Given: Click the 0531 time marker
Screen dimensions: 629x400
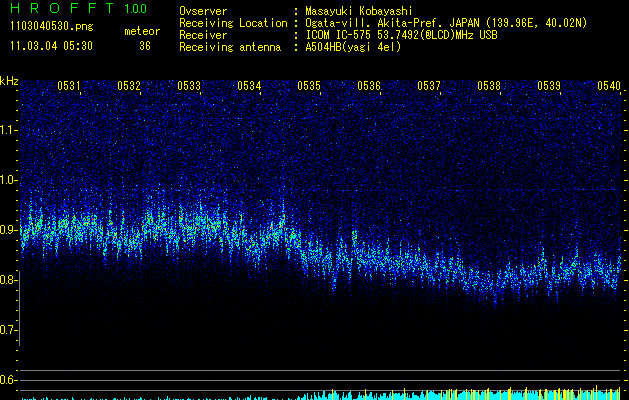Looking at the screenshot, I should click(x=69, y=86).
